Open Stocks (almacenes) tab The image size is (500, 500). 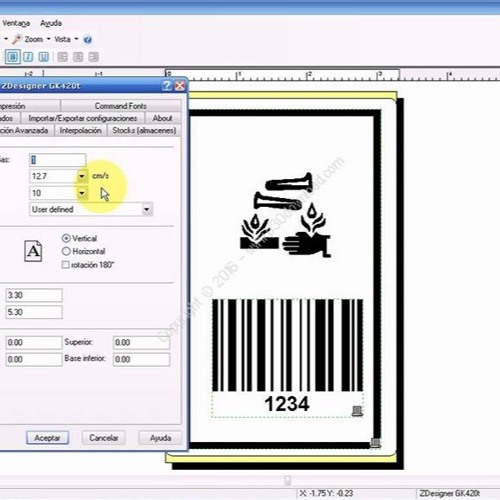[x=144, y=130]
